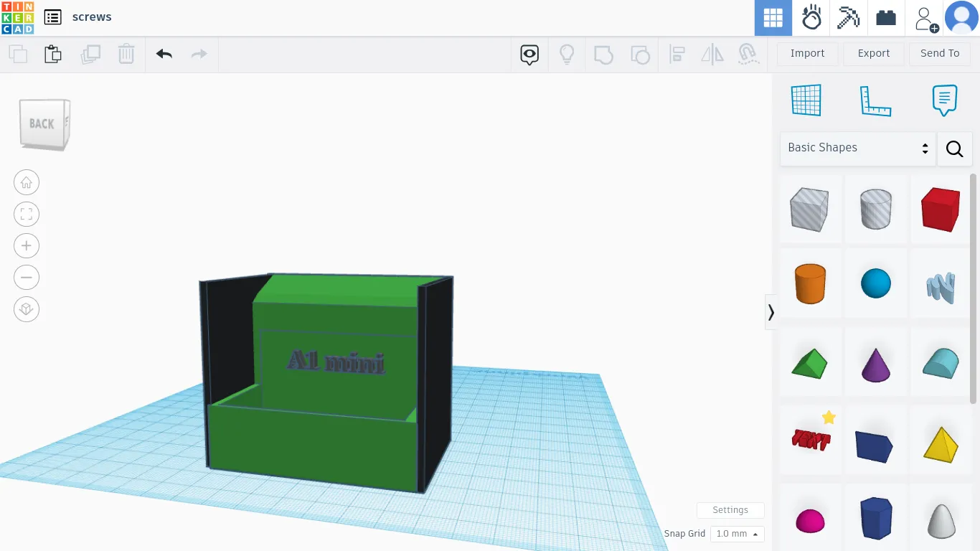This screenshot has width=980, height=551.
Task: Click the Group shapes icon
Action: tap(603, 55)
